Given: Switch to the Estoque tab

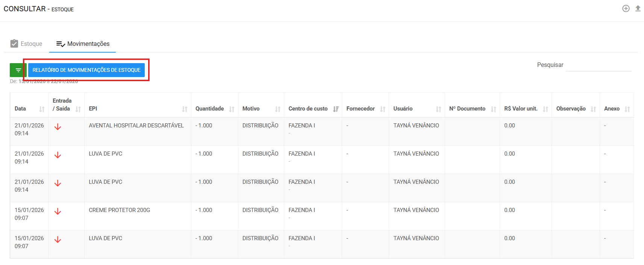Looking at the screenshot, I should [x=26, y=44].
